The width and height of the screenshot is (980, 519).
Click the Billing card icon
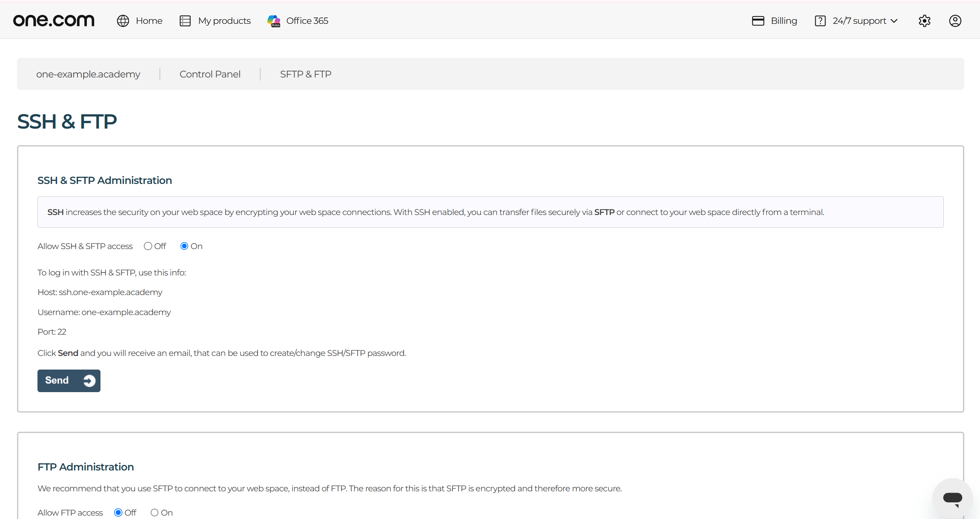point(758,21)
